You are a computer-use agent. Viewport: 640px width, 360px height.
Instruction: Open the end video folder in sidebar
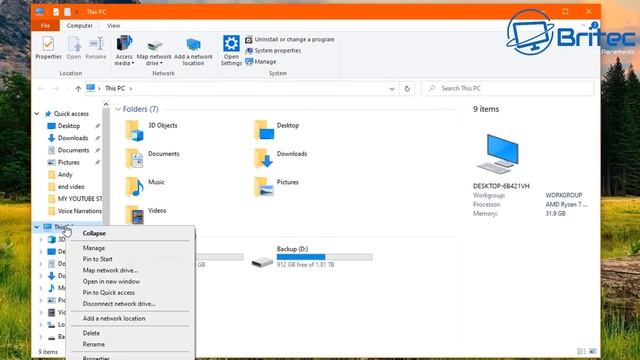tap(71, 187)
